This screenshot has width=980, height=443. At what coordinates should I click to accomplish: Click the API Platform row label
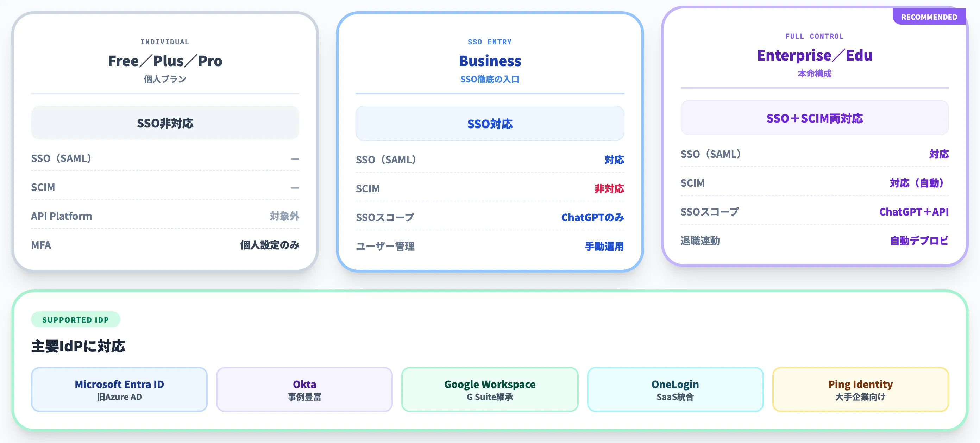[61, 216]
